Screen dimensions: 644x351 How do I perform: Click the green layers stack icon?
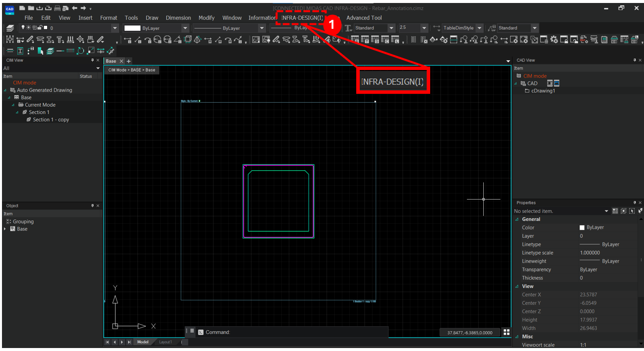click(x=50, y=51)
